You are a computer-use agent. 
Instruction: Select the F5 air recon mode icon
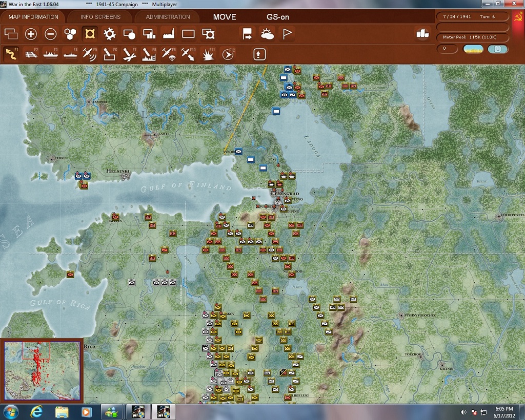(89, 54)
